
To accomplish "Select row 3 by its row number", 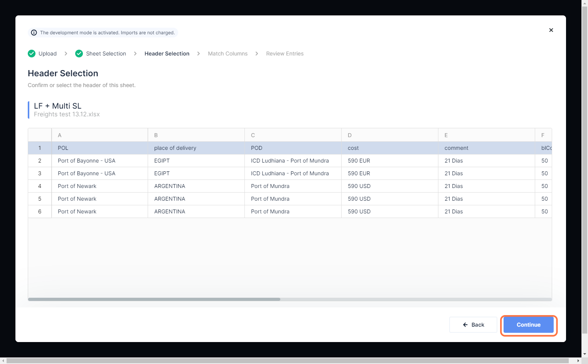I will point(40,173).
